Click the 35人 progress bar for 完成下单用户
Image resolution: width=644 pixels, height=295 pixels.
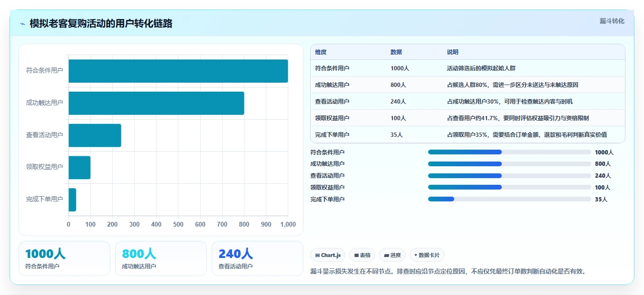[509, 200]
